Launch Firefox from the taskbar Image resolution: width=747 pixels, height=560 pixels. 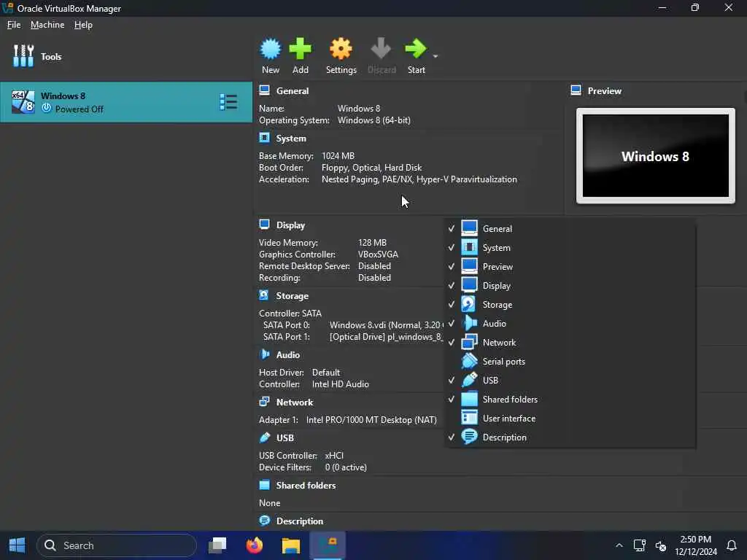pos(255,545)
